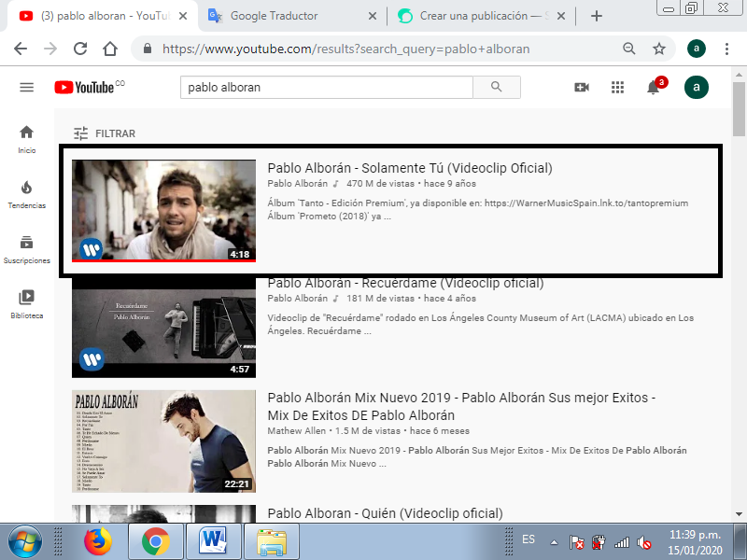Open Chrome three-dot menu

coord(726,49)
